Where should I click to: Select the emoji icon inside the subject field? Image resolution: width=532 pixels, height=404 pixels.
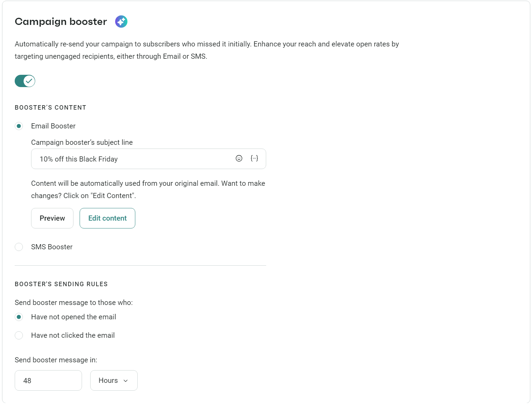pos(239,158)
